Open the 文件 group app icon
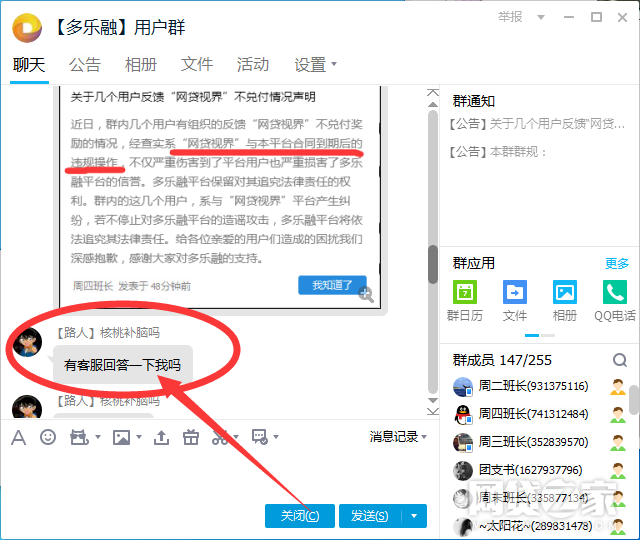The image size is (640, 540). 515,292
